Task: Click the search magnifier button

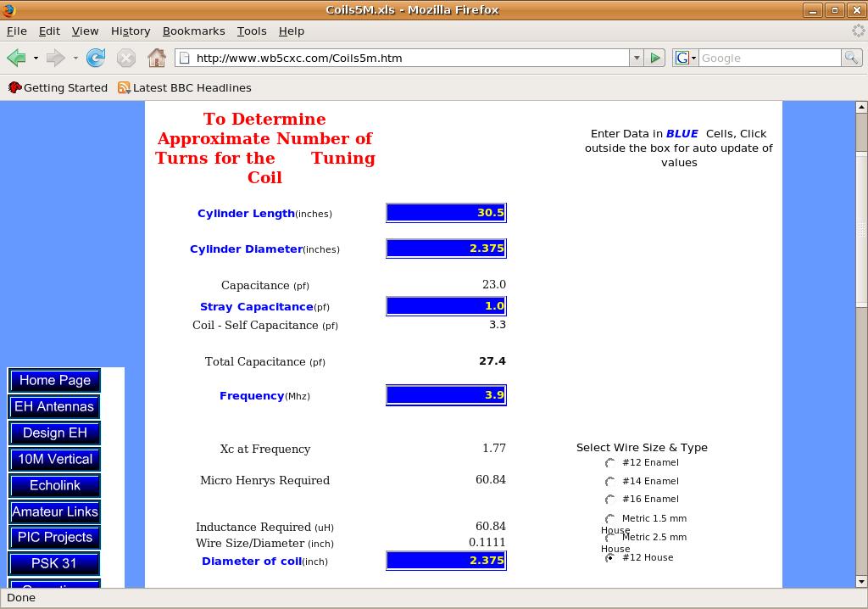Action: (851, 58)
